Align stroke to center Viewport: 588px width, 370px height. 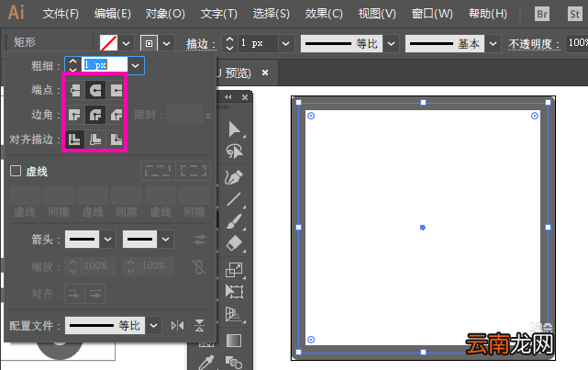pyautogui.click(x=75, y=140)
